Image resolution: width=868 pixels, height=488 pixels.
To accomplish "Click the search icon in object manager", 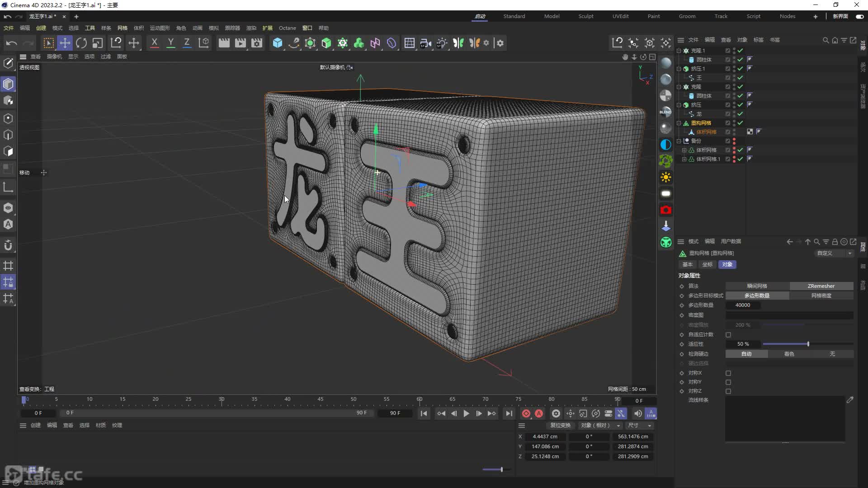I will point(826,40).
